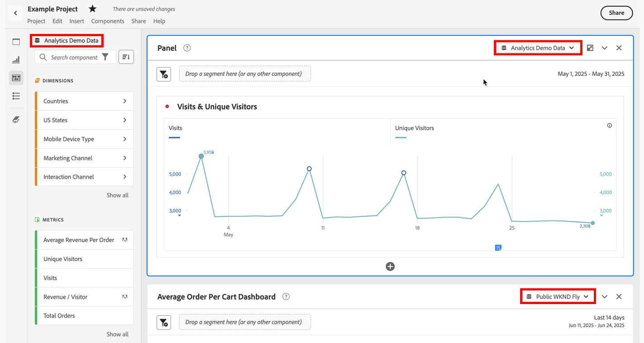
Task: Click the sort components icon button
Action: (x=126, y=57)
